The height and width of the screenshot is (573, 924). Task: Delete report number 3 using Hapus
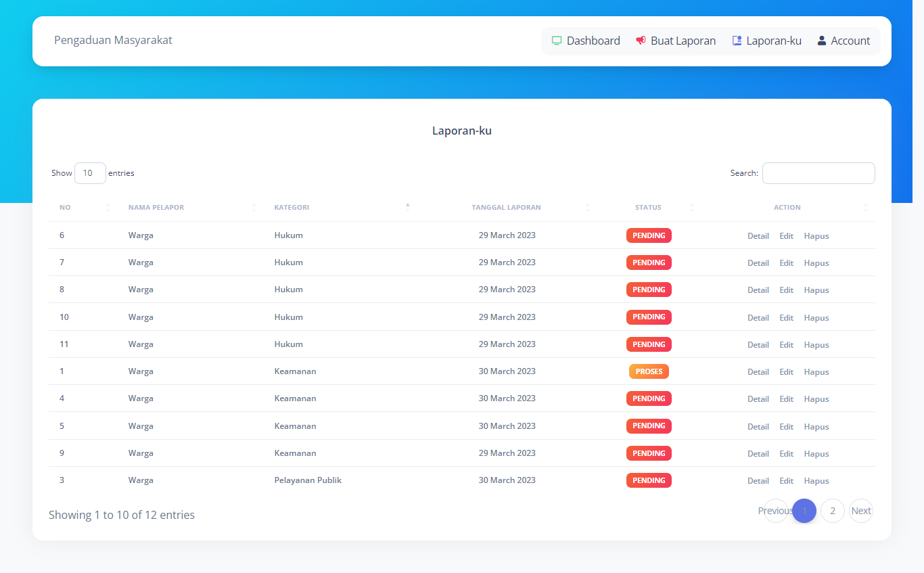[x=816, y=481]
